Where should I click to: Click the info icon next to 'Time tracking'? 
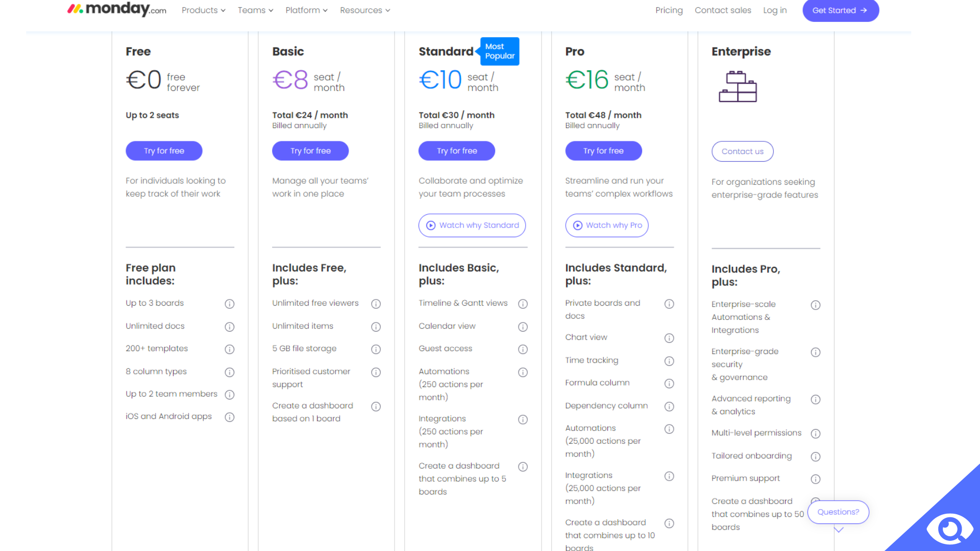669,361
